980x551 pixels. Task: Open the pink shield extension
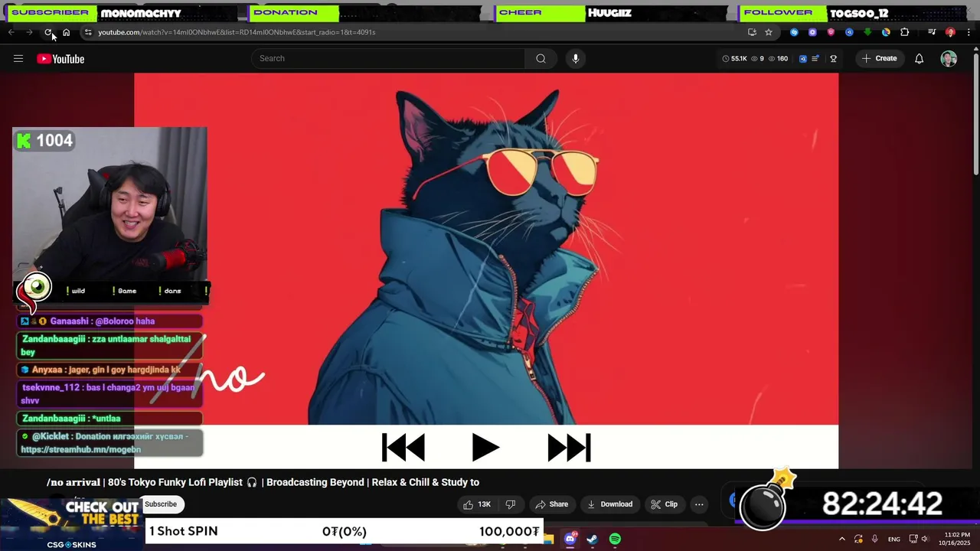click(x=831, y=32)
